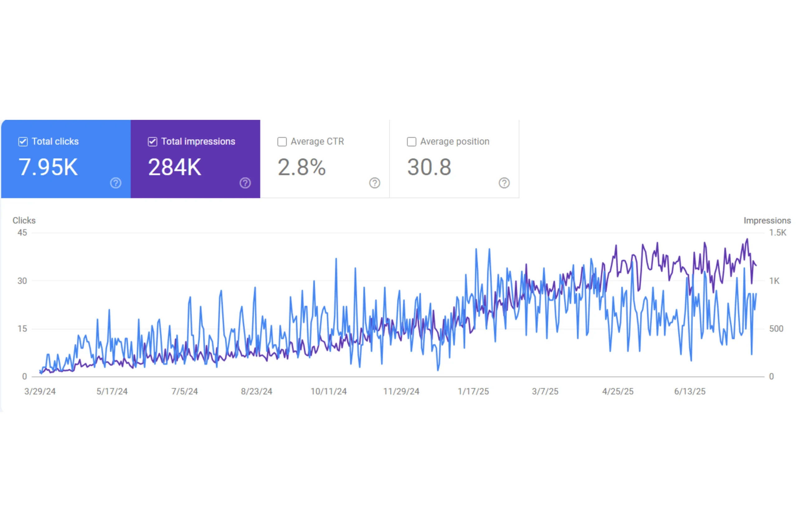This screenshot has width=798, height=532.
Task: Select the 30.8 average position value
Action: pos(429,167)
